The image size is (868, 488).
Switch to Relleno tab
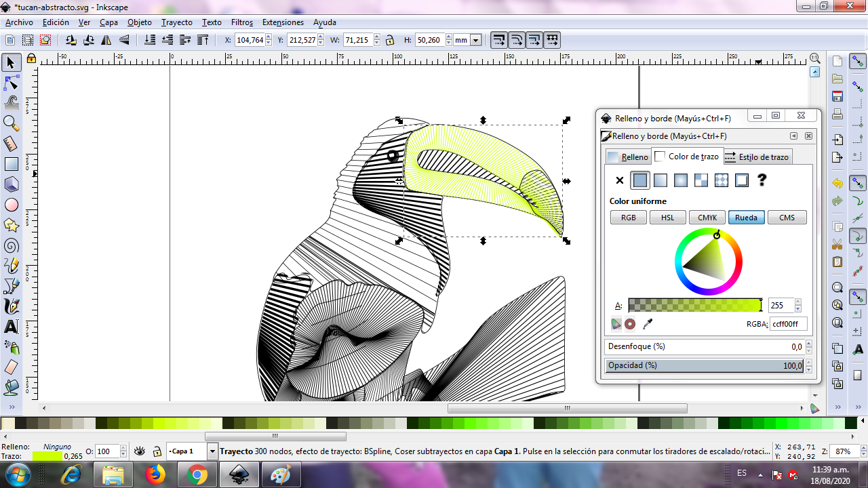pos(628,157)
